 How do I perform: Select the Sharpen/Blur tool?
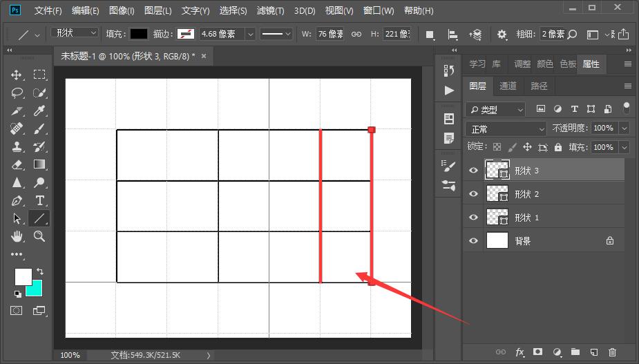coord(17,182)
